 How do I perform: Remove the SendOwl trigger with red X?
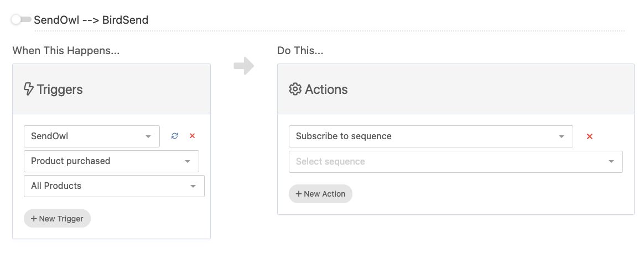193,136
